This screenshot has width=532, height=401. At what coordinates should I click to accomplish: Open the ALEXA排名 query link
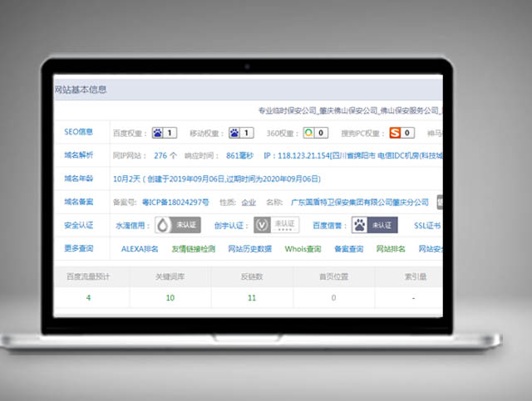pyautogui.click(x=139, y=248)
